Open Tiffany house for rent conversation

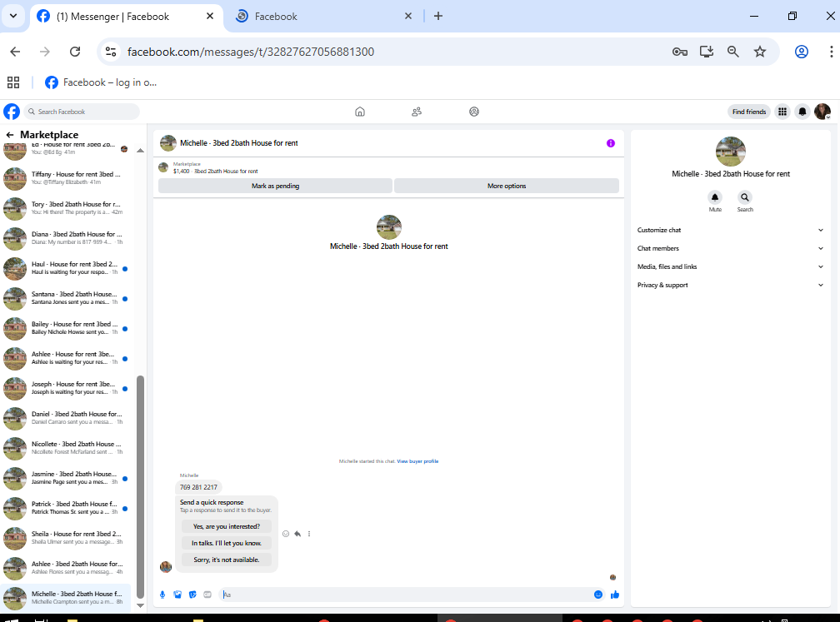pos(65,178)
